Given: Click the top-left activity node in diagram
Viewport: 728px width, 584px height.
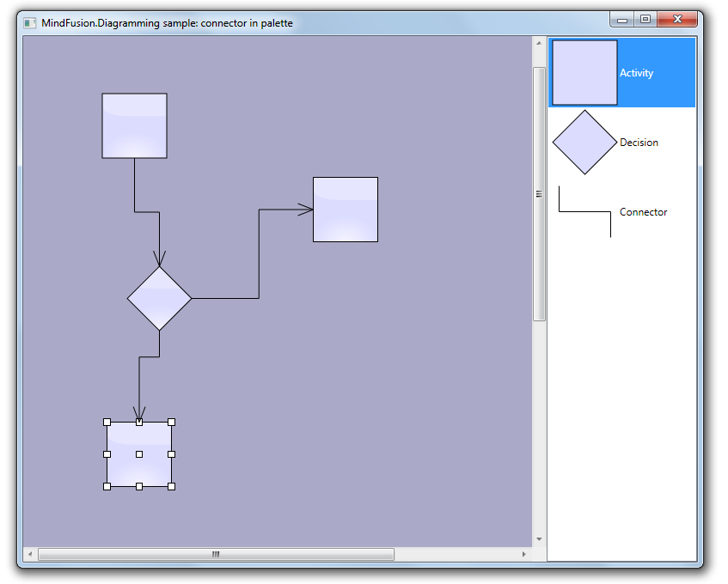Looking at the screenshot, I should click(x=134, y=125).
